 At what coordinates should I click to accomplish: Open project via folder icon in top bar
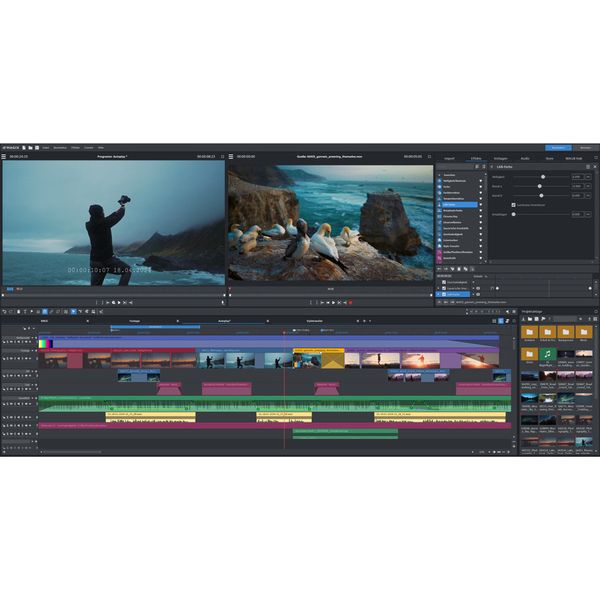click(30, 148)
